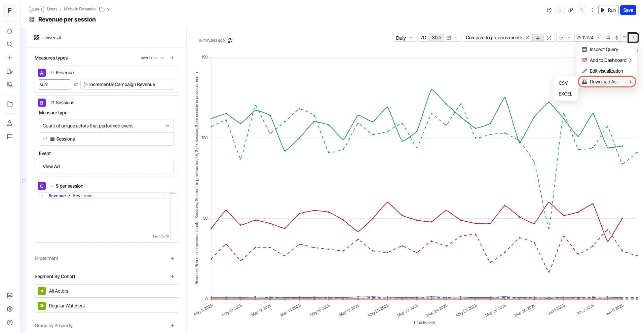Choose EXCEL download format
644x333 pixels.
click(565, 94)
